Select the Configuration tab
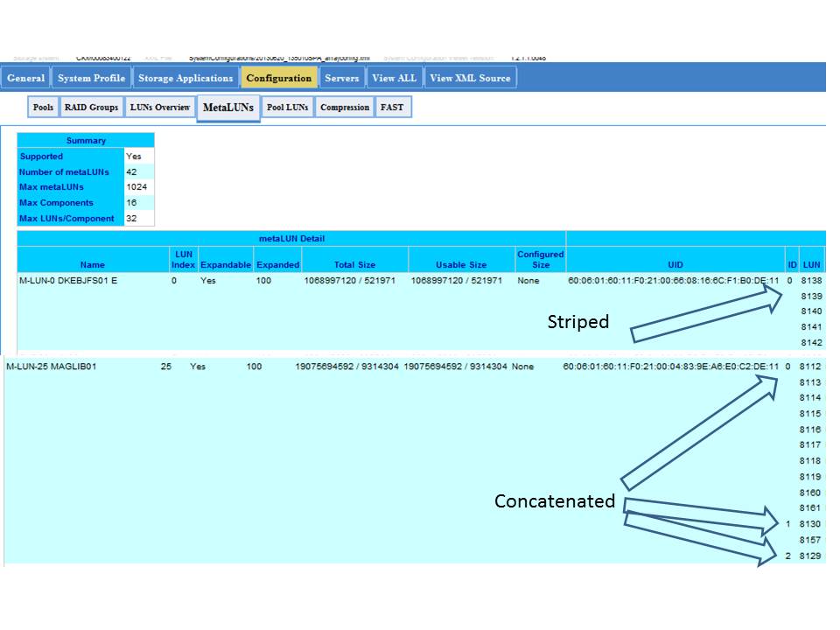This screenshot has width=840, height=630. 278,78
